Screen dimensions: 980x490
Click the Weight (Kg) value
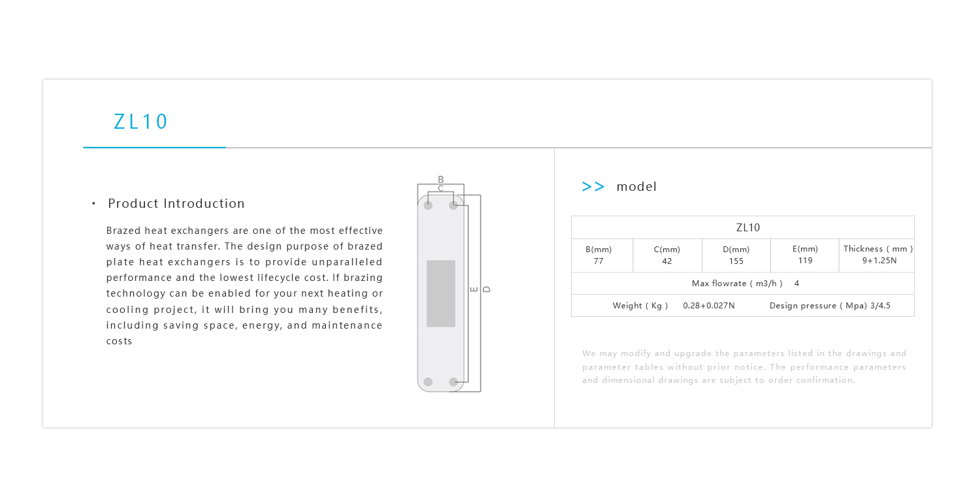pyautogui.click(x=709, y=306)
